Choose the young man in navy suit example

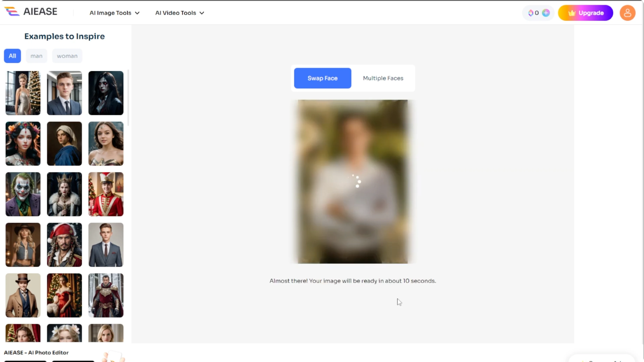coord(65,93)
